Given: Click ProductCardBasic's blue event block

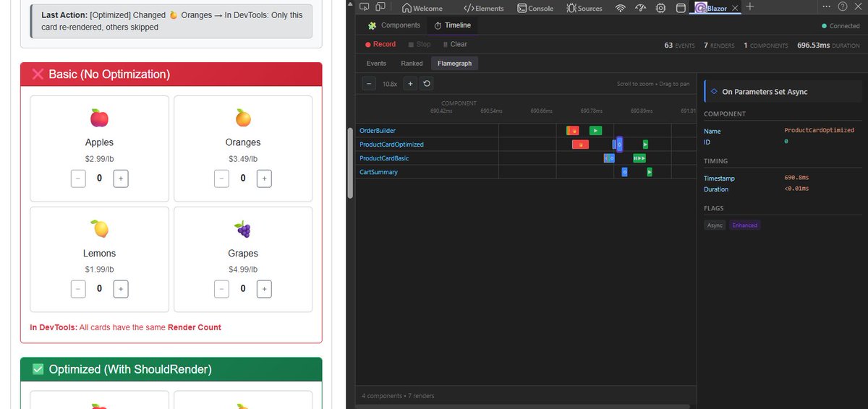Looking at the screenshot, I should point(609,158).
